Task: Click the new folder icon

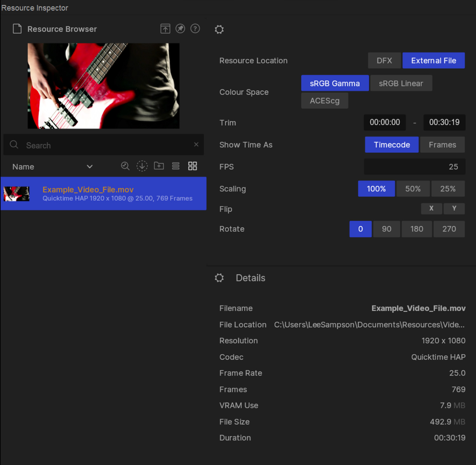Action: click(159, 166)
